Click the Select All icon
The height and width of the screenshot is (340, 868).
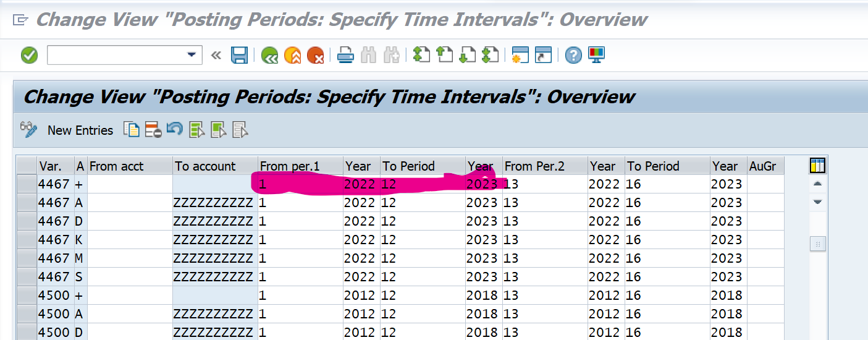point(197,129)
